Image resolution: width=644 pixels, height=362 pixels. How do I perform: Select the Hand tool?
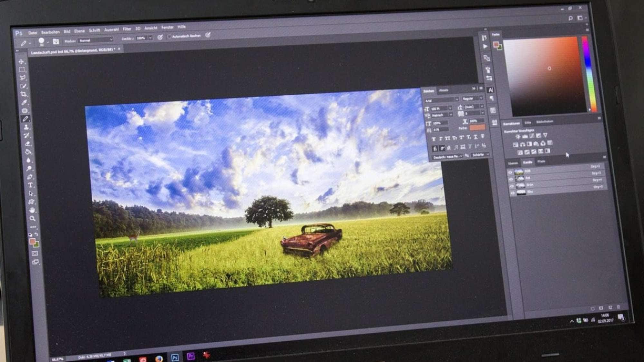click(x=32, y=210)
